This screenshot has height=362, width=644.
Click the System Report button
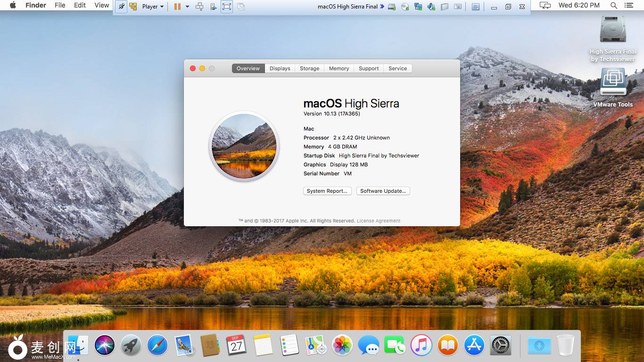(x=327, y=191)
